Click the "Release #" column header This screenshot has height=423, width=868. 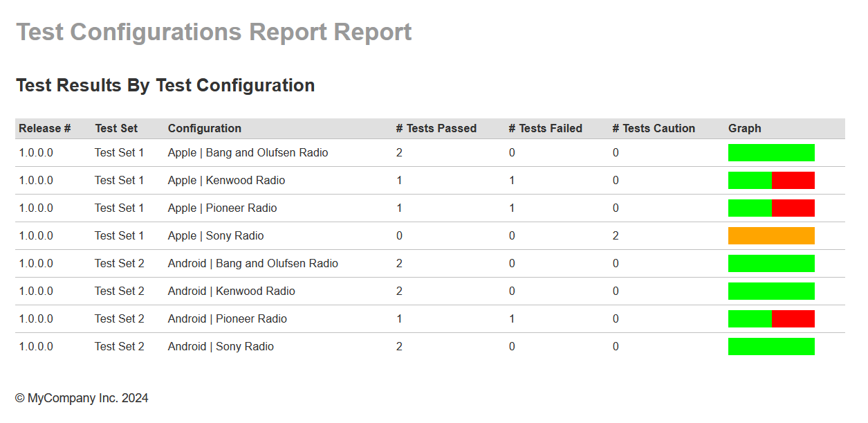[44, 128]
